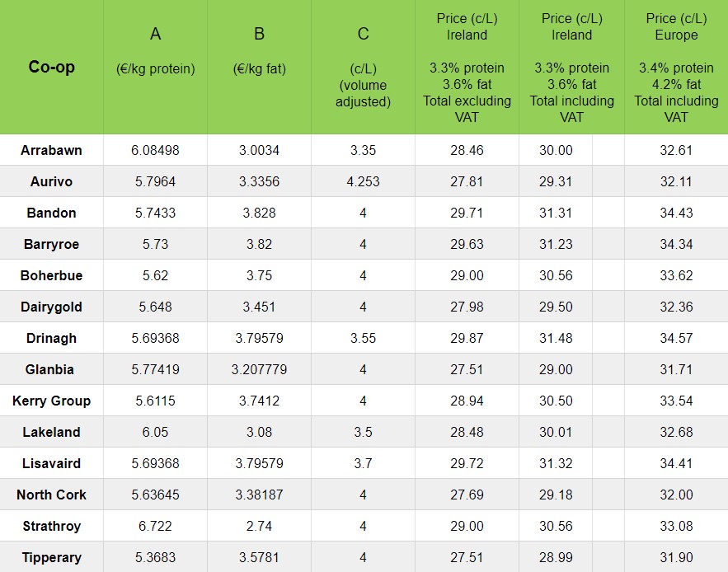Click the Barryroe co-op name cell
Screen dimensions: 728x572
pyautogui.click(x=51, y=244)
